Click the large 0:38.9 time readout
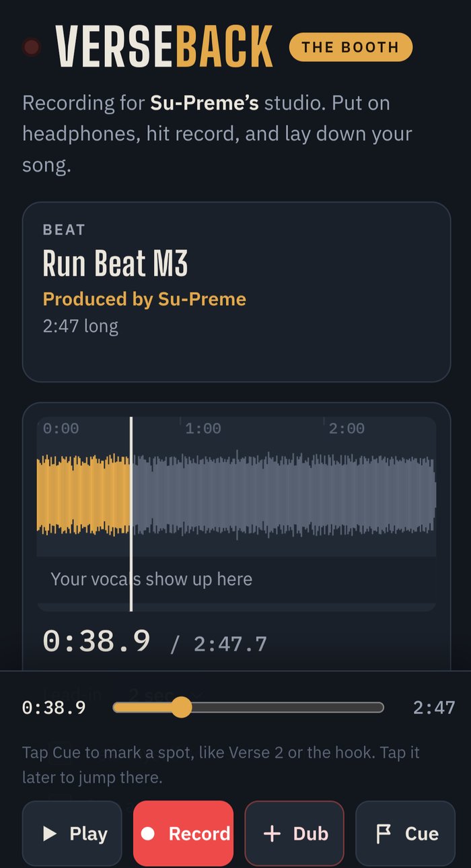The image size is (471, 868). coord(96,641)
